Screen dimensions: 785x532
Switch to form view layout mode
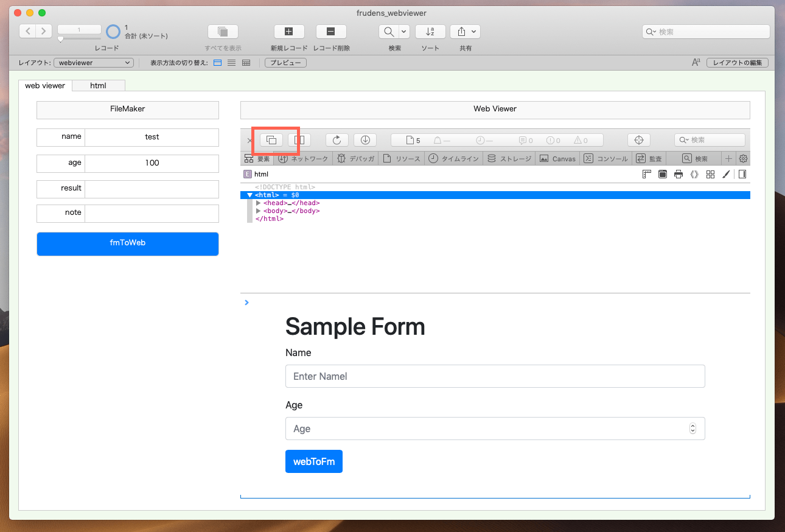217,62
